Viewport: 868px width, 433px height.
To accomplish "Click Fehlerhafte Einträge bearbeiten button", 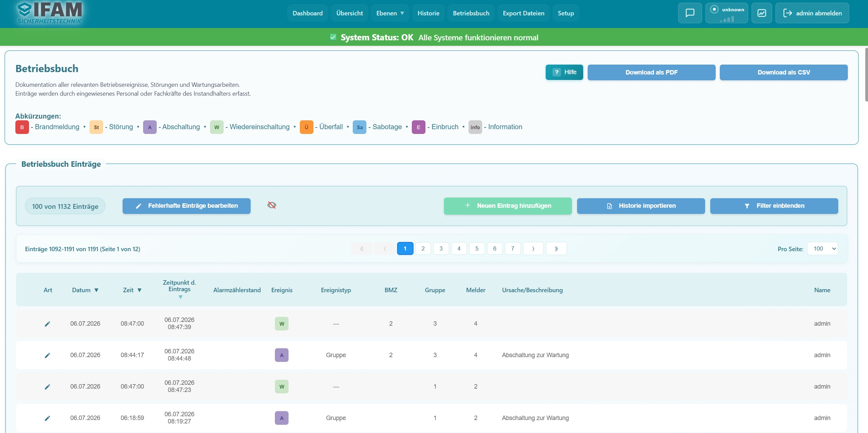I will [x=186, y=206].
